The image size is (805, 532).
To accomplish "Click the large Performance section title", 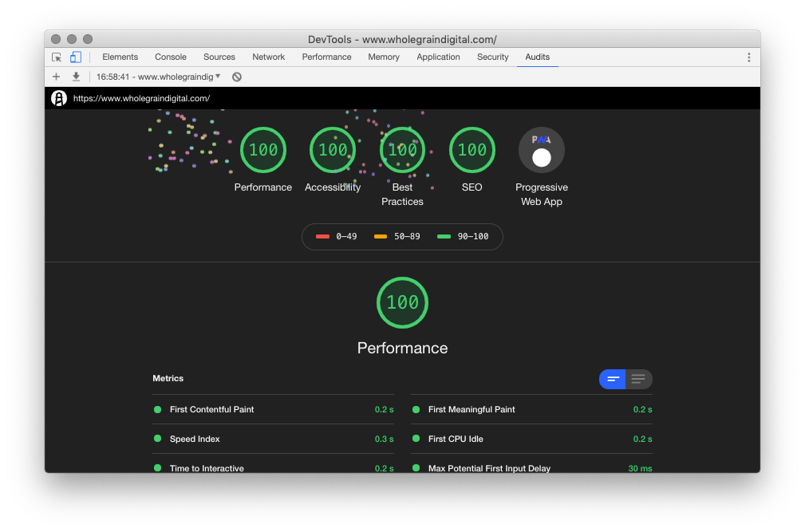I will [402, 348].
